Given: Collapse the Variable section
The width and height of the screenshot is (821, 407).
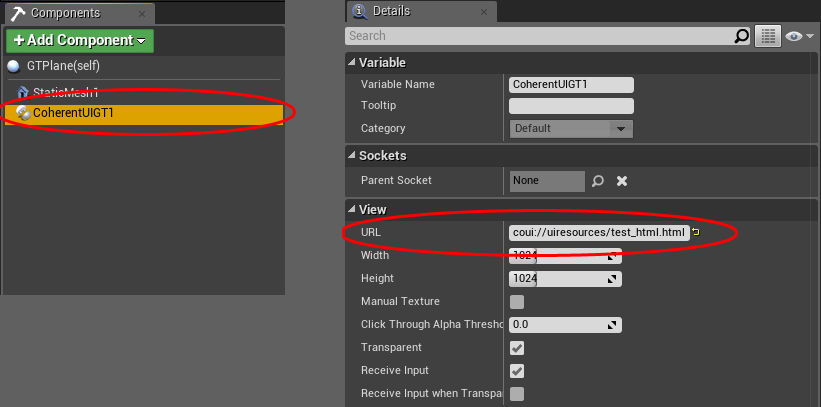Looking at the screenshot, I should pyautogui.click(x=352, y=63).
